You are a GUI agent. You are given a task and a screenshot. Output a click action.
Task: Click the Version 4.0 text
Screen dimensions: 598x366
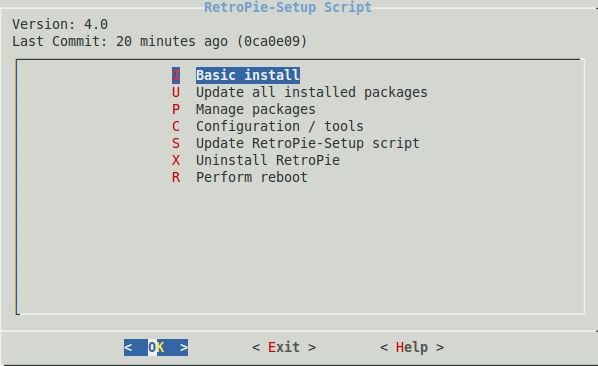point(60,24)
